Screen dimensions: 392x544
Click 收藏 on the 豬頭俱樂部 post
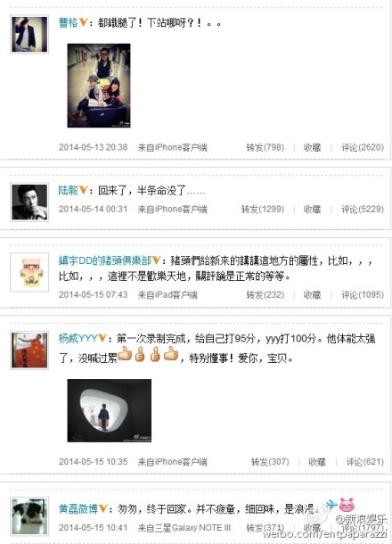click(x=313, y=295)
